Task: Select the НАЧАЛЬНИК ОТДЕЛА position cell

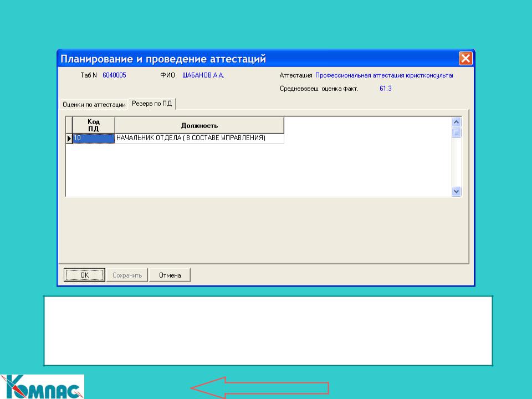Action: tap(199, 139)
